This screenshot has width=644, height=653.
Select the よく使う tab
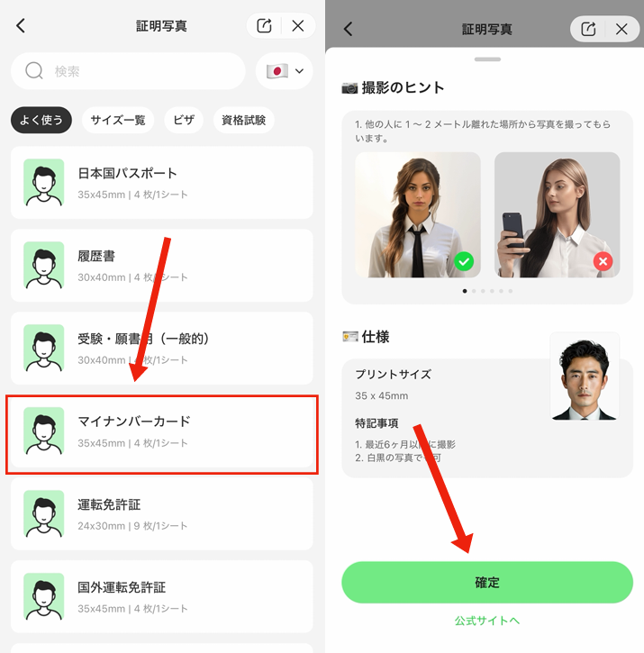(x=41, y=120)
